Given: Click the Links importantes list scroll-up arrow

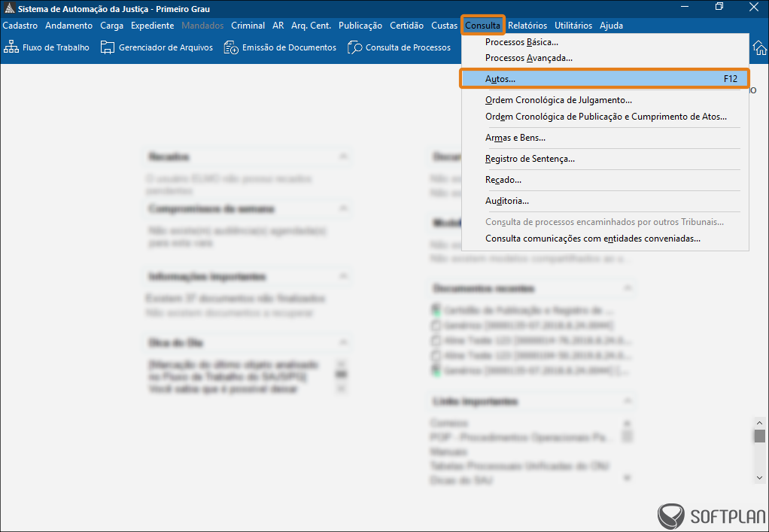Looking at the screenshot, I should pyautogui.click(x=628, y=423).
